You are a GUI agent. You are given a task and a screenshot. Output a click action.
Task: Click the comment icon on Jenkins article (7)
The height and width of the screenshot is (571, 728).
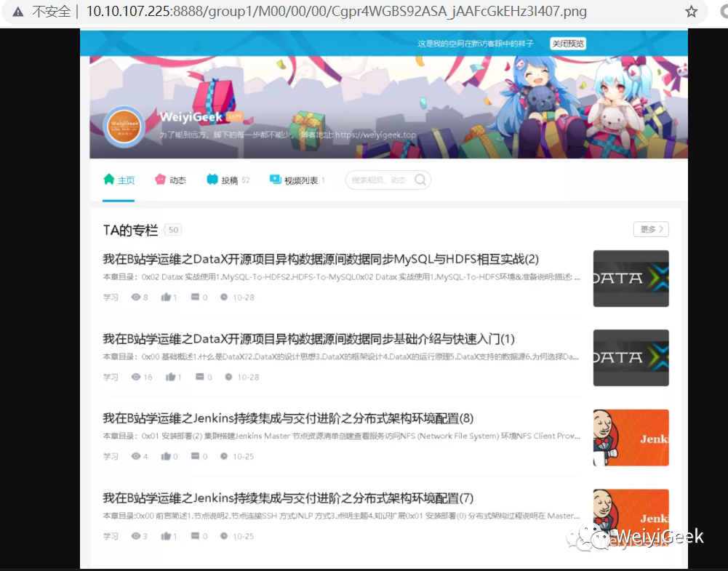coord(195,536)
